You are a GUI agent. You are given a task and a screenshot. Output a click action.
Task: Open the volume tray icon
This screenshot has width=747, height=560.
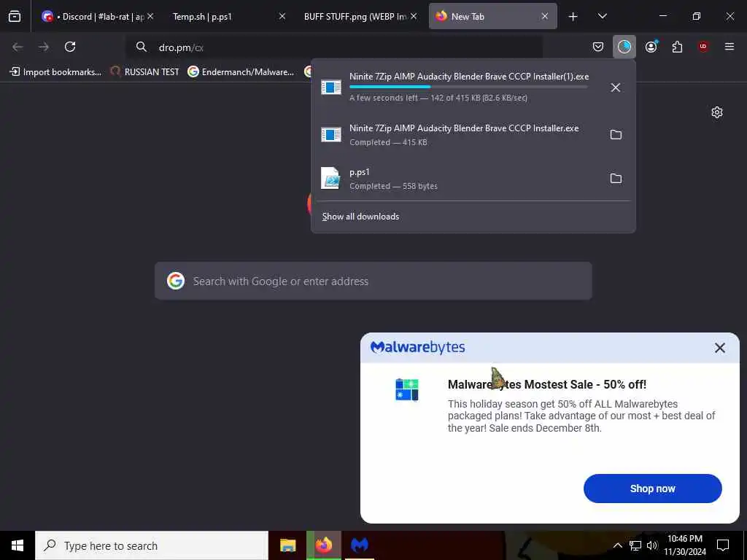click(651, 545)
